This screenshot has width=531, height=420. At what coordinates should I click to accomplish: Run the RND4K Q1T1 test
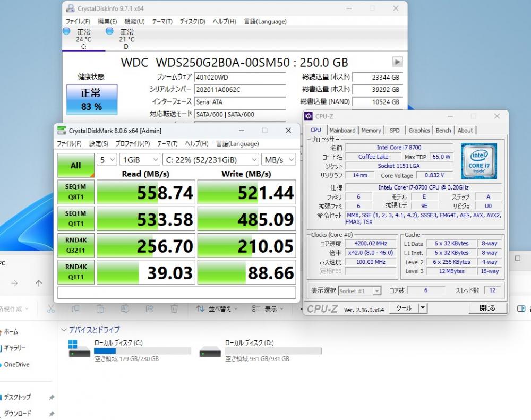(76, 272)
